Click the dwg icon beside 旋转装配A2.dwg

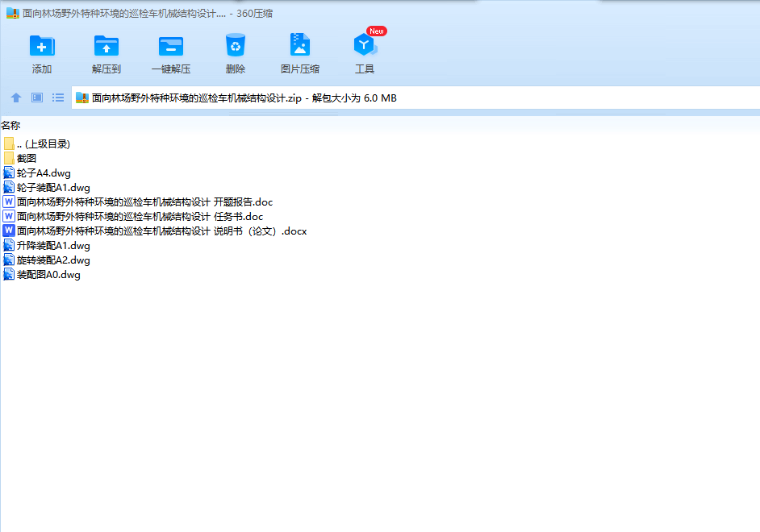tap(9, 260)
